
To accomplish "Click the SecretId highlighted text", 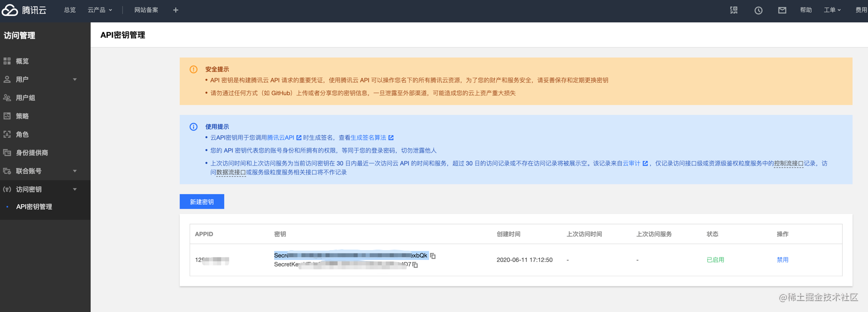I will tap(350, 256).
